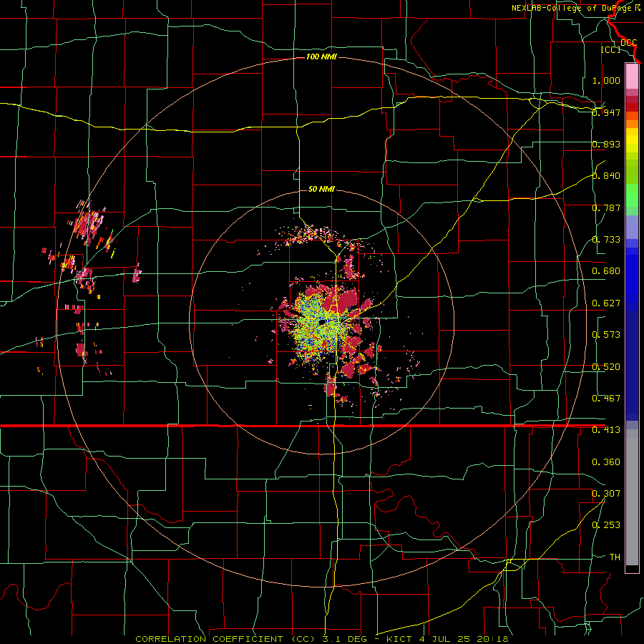Click the 50 NMI range ring label
The width and height of the screenshot is (644, 644).
pos(321,189)
